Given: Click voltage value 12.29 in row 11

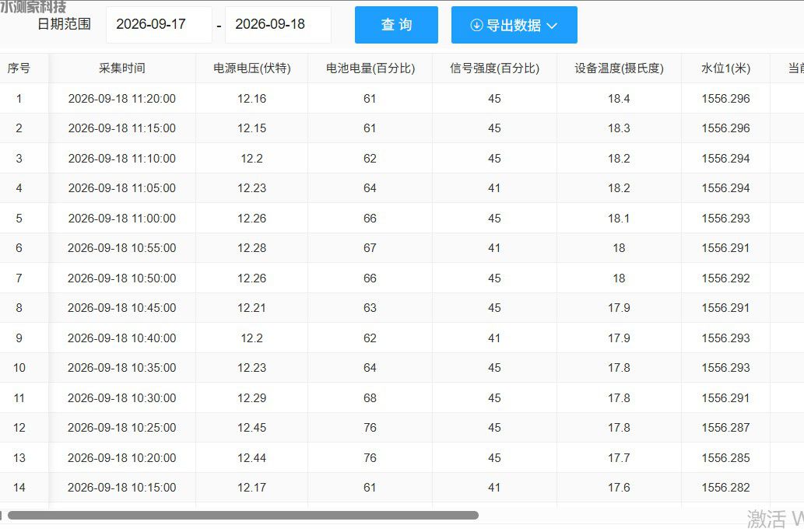Looking at the screenshot, I should tap(251, 398).
